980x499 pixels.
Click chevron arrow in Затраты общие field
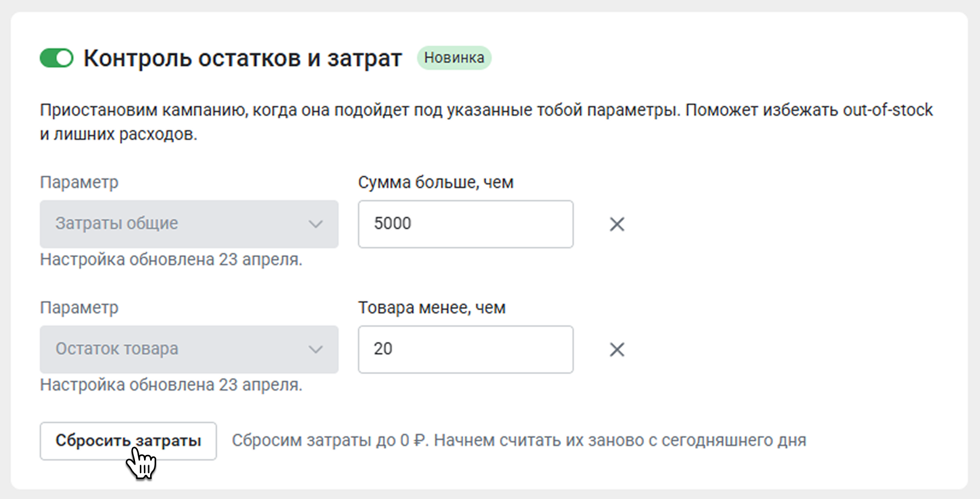point(316,224)
